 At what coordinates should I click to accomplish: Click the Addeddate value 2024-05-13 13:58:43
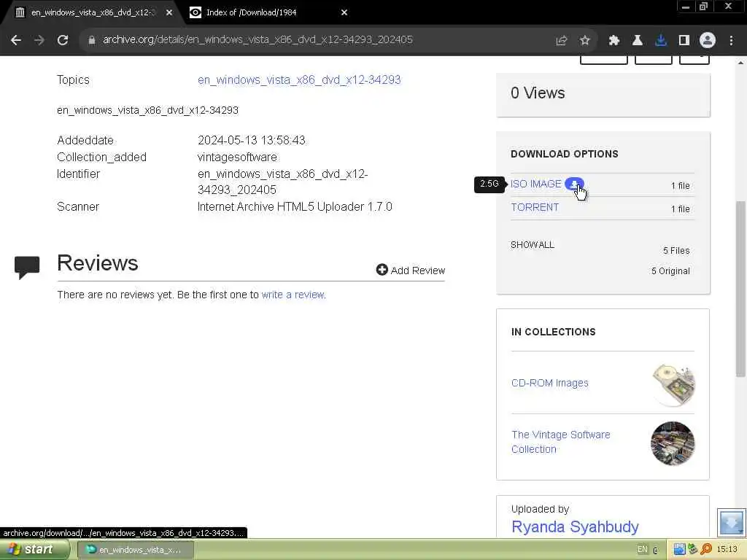[251, 141]
